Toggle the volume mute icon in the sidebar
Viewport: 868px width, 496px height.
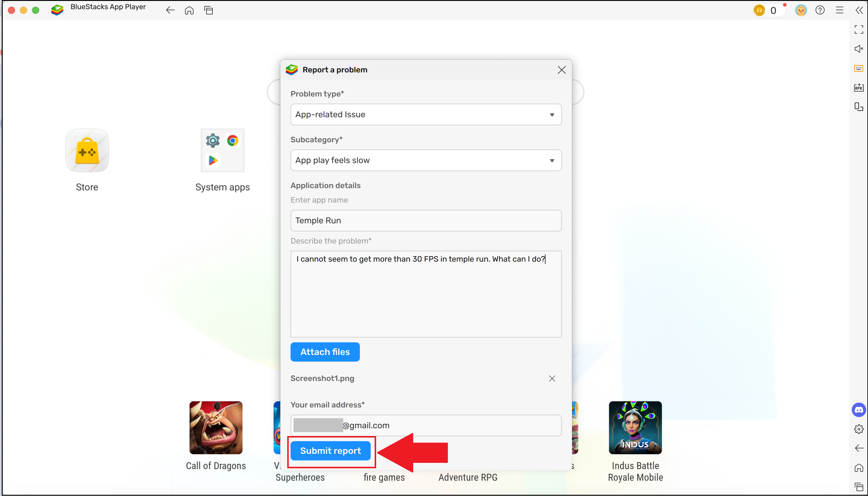pos(859,49)
